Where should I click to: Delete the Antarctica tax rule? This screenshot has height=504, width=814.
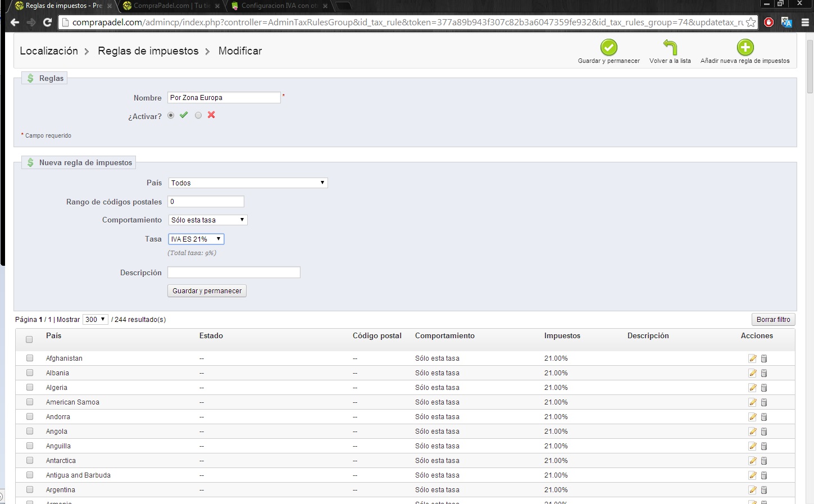764,461
